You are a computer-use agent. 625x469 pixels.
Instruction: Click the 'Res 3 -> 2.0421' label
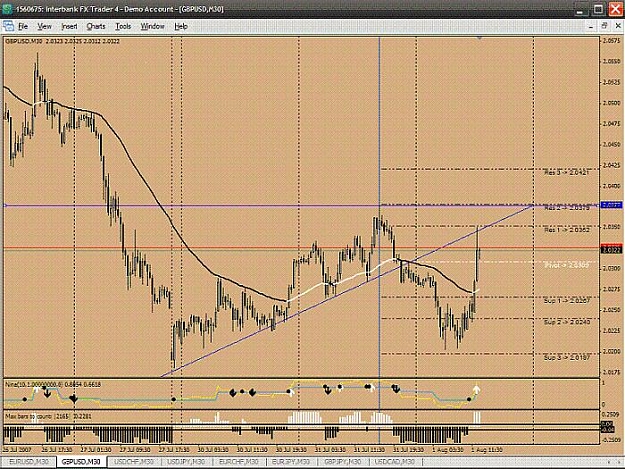coord(567,173)
